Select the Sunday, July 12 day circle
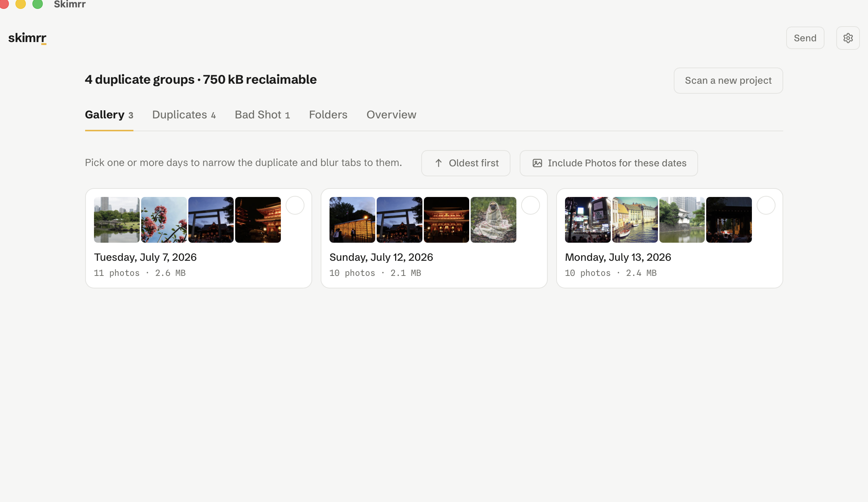The image size is (868, 502). pos(530,205)
